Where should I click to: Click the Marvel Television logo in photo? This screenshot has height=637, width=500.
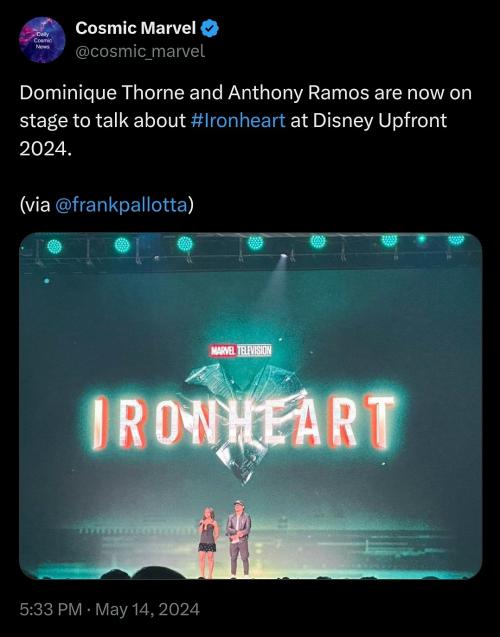240,351
